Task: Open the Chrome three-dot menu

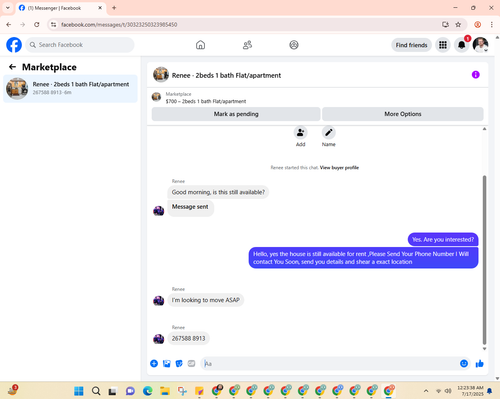Action: (x=492, y=24)
